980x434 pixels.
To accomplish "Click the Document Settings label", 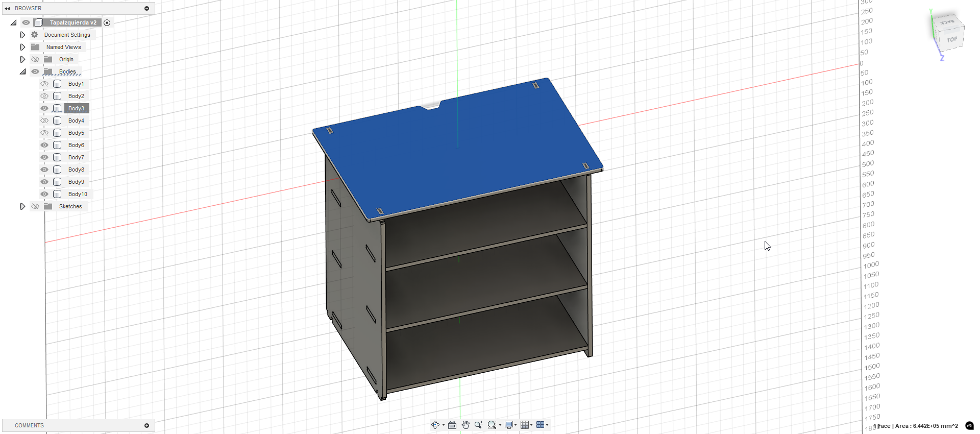I will click(67, 35).
